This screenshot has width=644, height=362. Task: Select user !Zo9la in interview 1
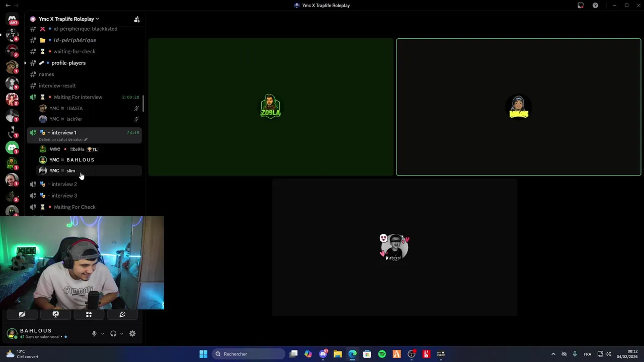point(89,149)
